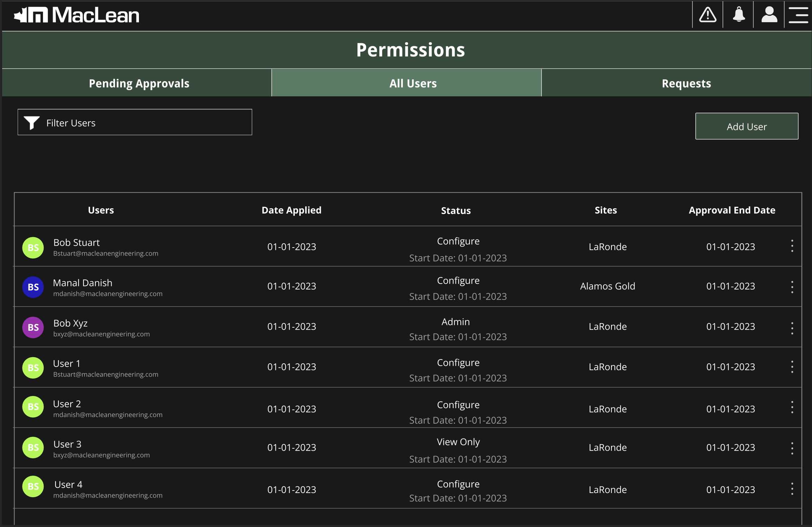Click the Add User button
Image resolution: width=812 pixels, height=527 pixels.
[x=747, y=127]
